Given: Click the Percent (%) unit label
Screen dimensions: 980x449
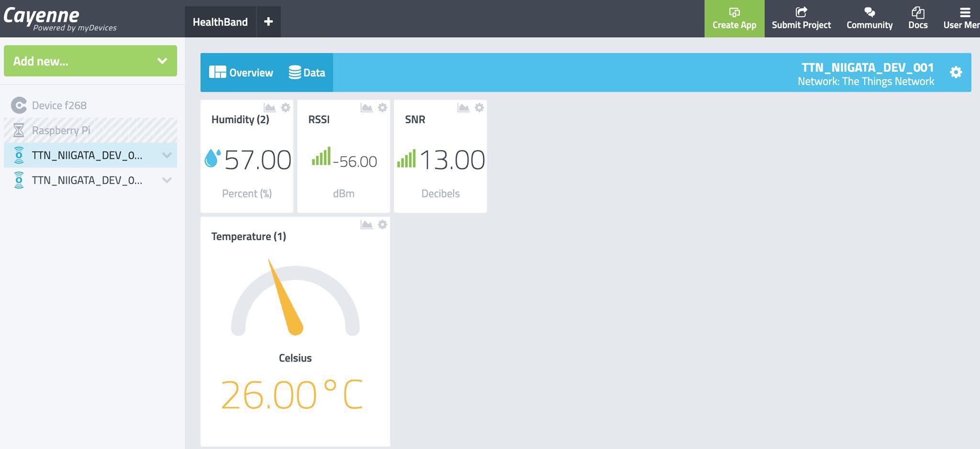Looking at the screenshot, I should pos(247,194).
